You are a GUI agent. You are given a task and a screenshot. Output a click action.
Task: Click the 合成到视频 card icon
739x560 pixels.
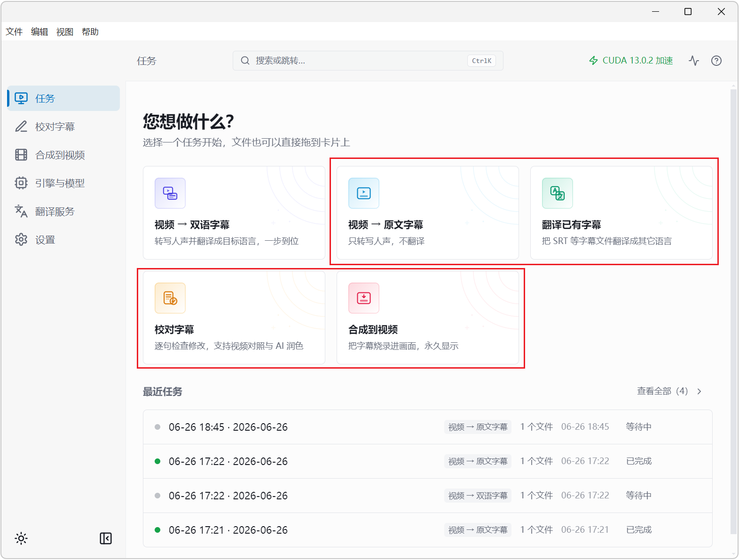[364, 298]
